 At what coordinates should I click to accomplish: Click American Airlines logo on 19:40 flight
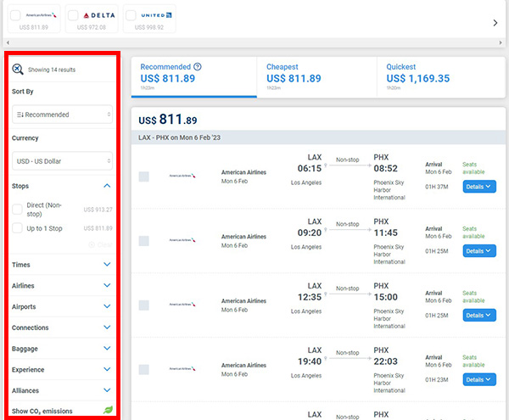click(x=182, y=368)
